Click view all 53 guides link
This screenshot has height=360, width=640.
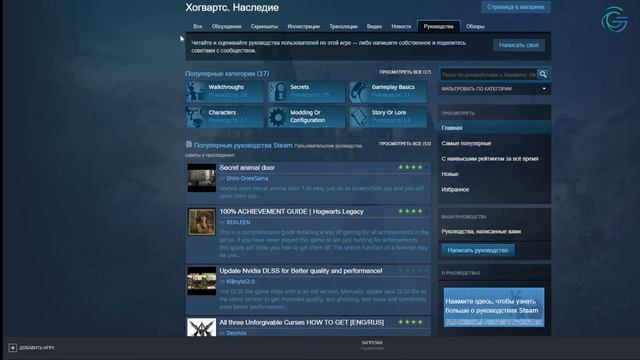click(x=405, y=144)
